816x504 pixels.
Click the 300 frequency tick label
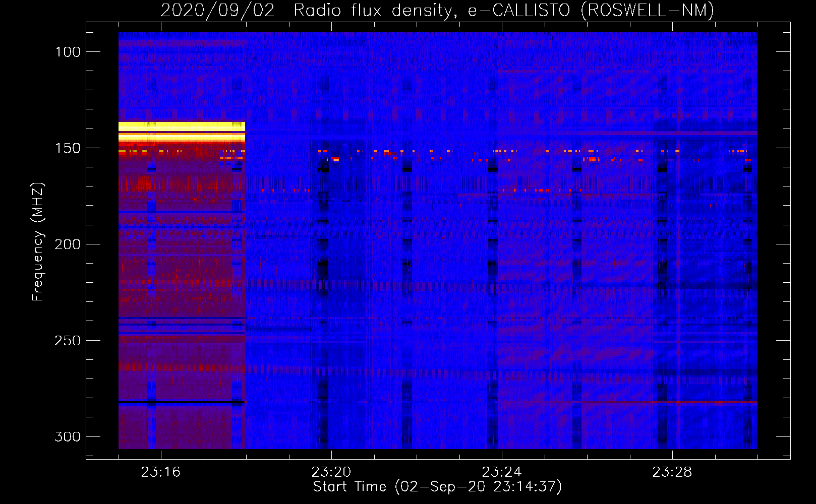pyautogui.click(x=68, y=436)
